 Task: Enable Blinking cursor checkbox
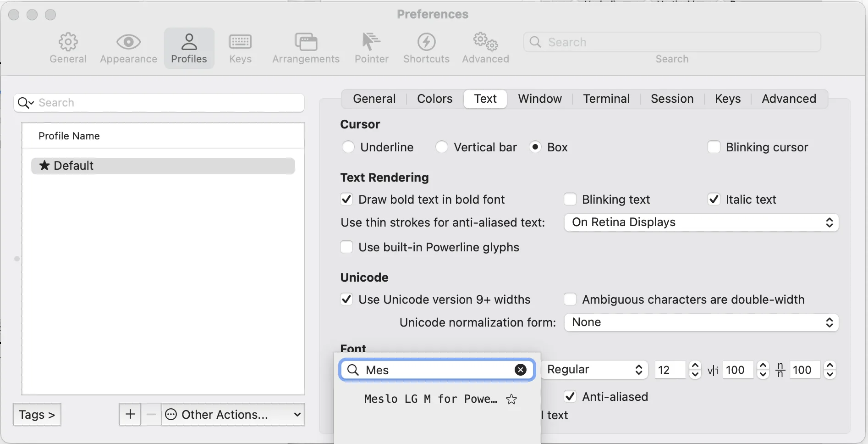tap(714, 147)
